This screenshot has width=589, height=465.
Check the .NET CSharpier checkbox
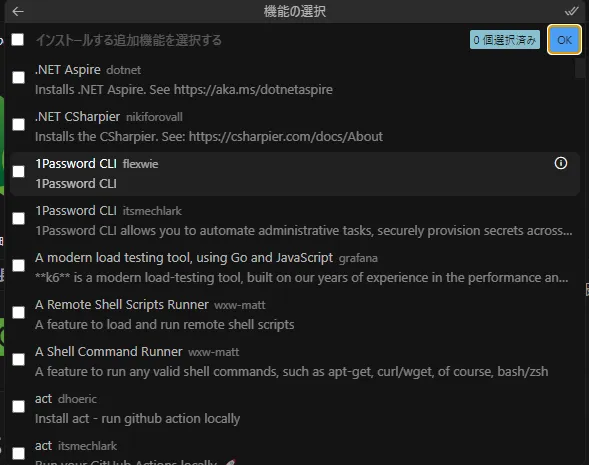coord(18,125)
